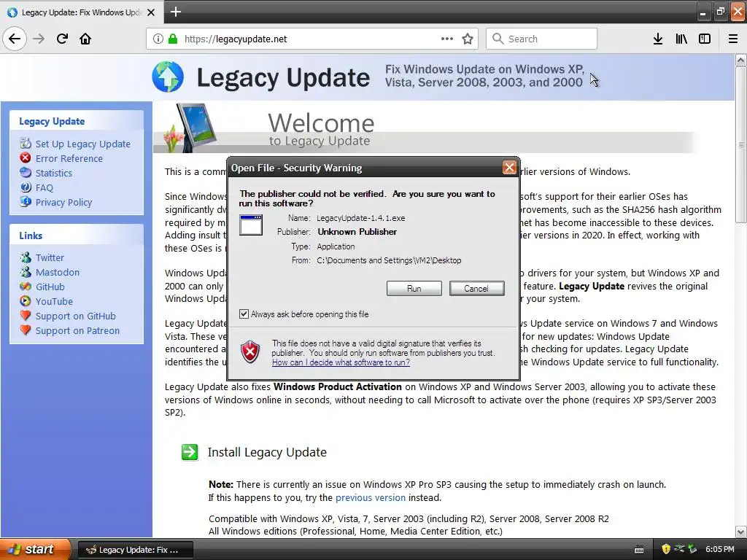Click the Legacy Update globe logo

[x=168, y=77]
